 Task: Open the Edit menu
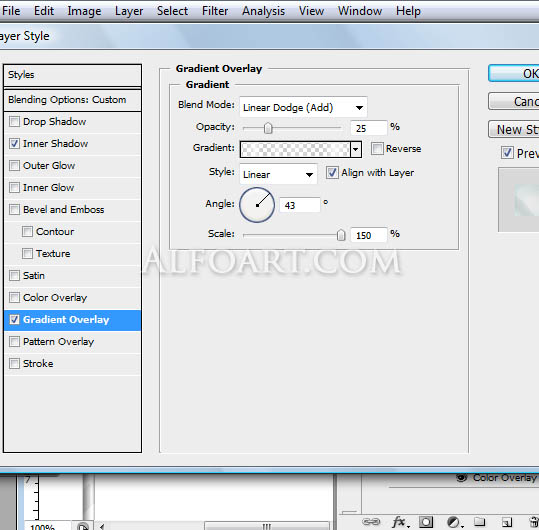pos(44,11)
